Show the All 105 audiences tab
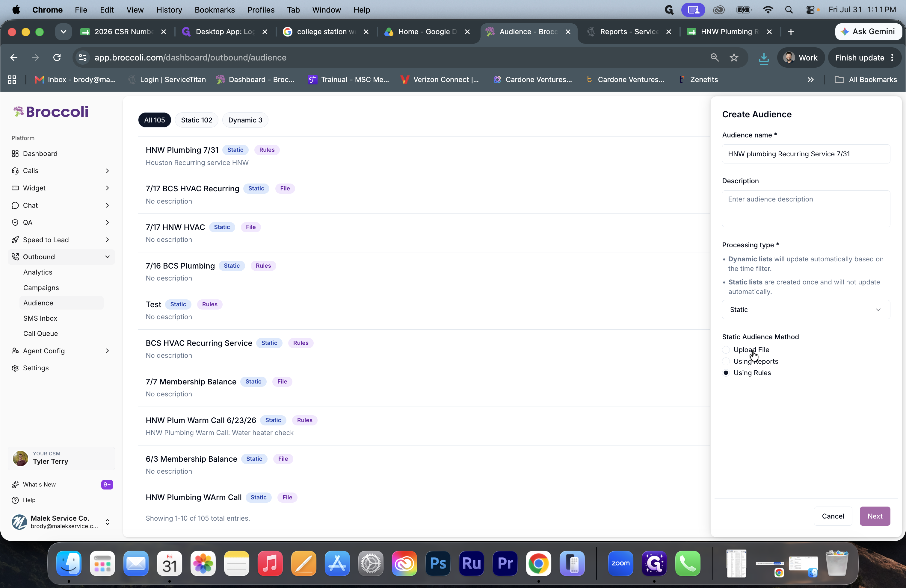This screenshot has width=906, height=588. (x=155, y=120)
